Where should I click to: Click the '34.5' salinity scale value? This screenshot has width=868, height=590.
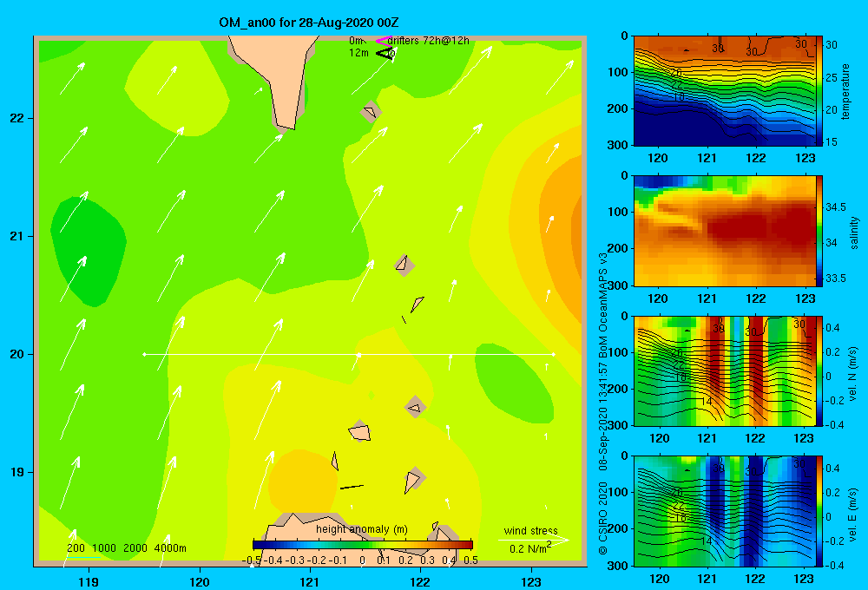coord(835,207)
